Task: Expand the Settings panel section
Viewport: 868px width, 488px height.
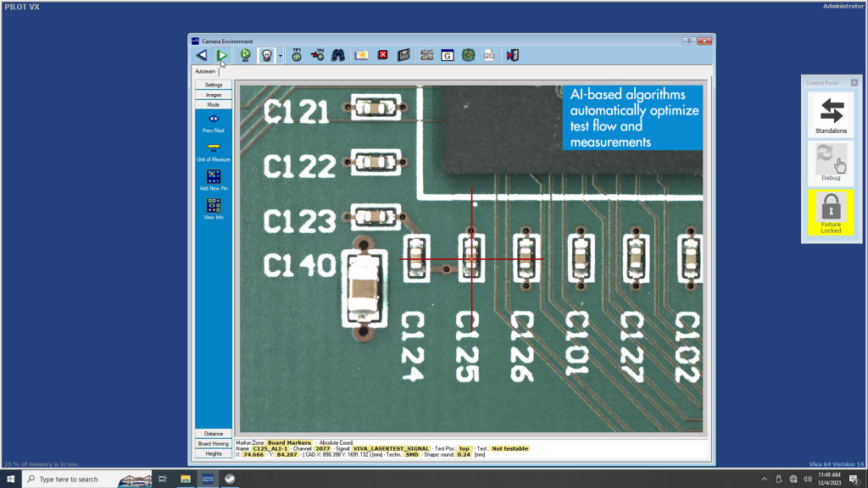Action: (x=214, y=85)
